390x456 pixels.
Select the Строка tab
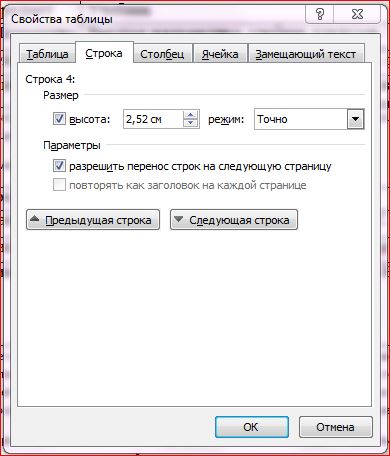(x=104, y=52)
